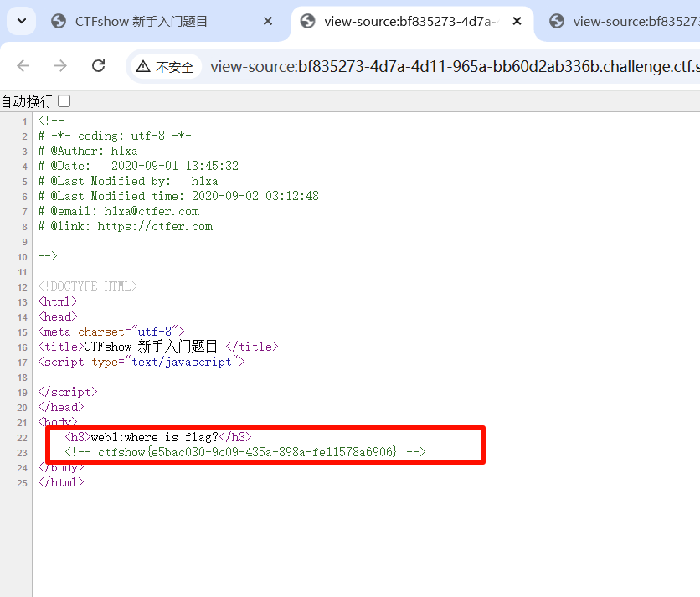Click line number 23 in source
700x597 pixels.
pyautogui.click(x=23, y=453)
